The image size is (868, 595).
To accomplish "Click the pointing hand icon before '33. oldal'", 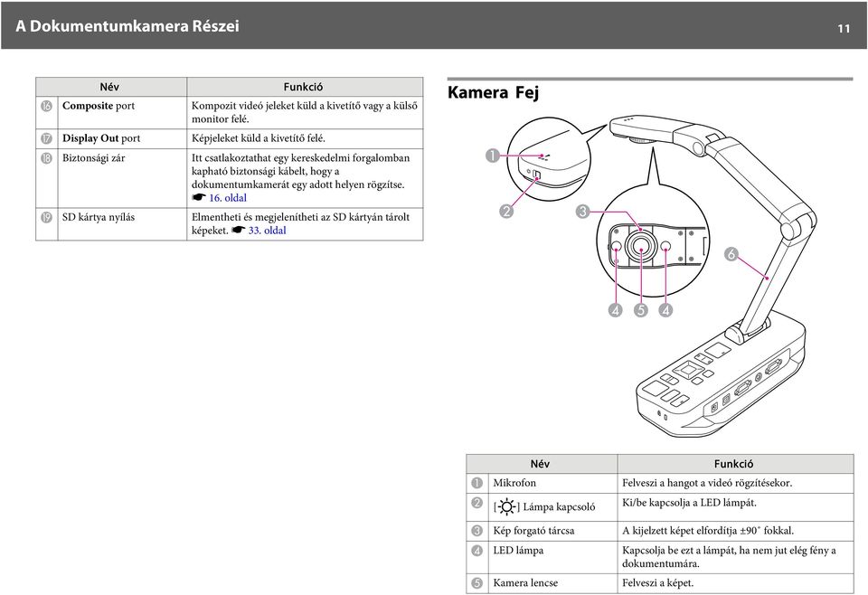I will click(238, 230).
